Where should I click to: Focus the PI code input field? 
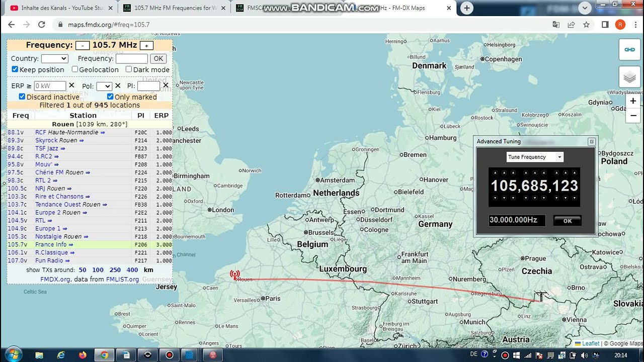point(148,86)
